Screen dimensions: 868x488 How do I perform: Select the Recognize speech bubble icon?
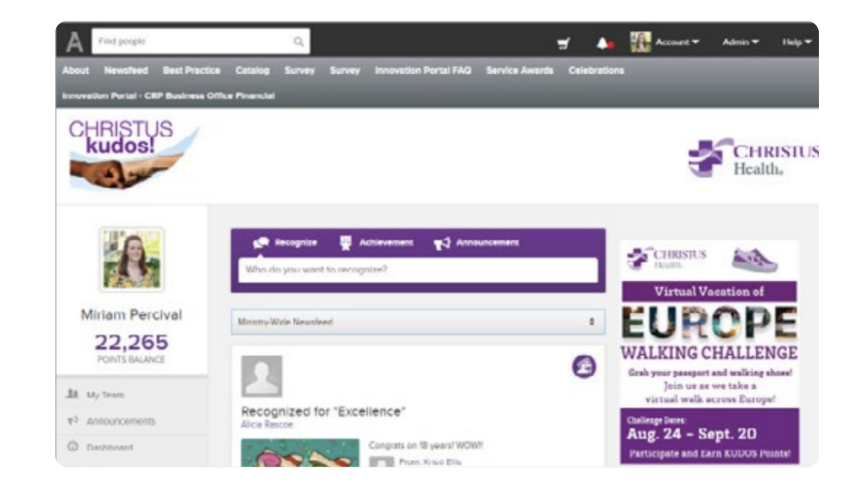(261, 243)
